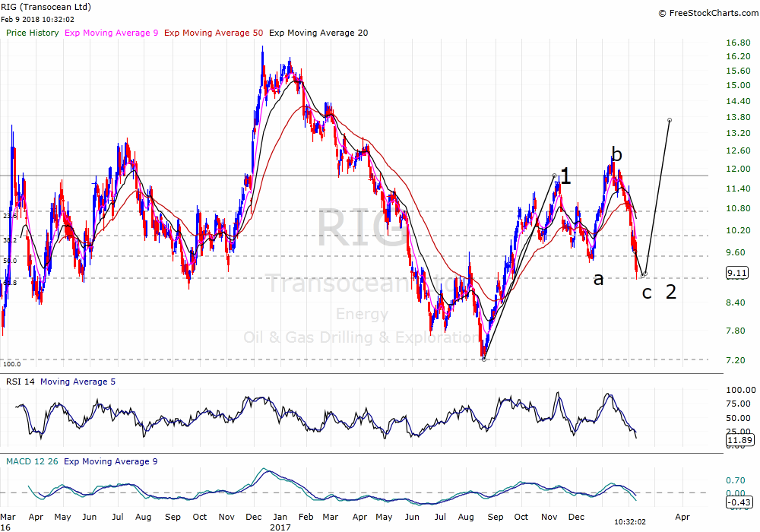Click the 10:32:02 time marker on axis
This screenshot has height=532, width=760.
coord(629,522)
